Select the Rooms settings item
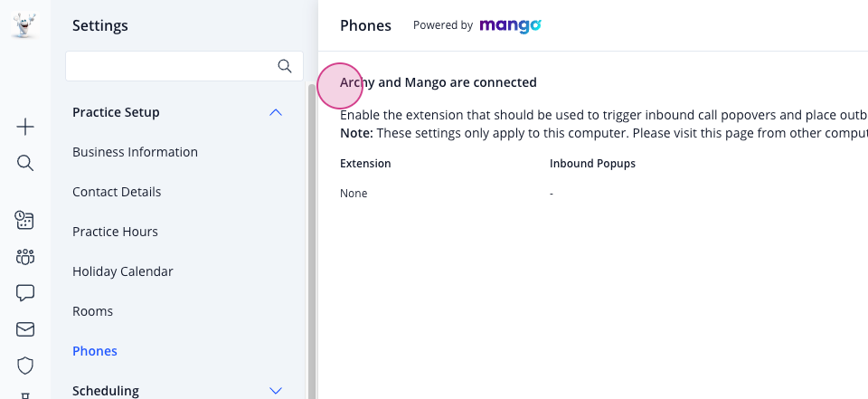The width and height of the screenshot is (868, 399). click(92, 311)
